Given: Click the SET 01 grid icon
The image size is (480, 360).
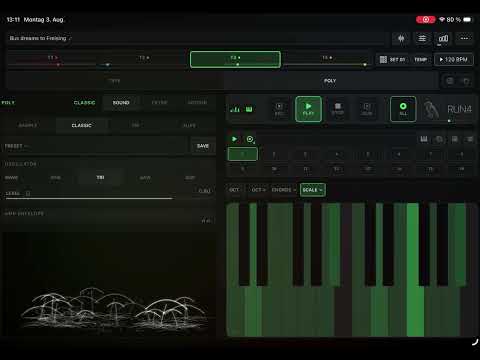Looking at the screenshot, I should pyautogui.click(x=383, y=59).
